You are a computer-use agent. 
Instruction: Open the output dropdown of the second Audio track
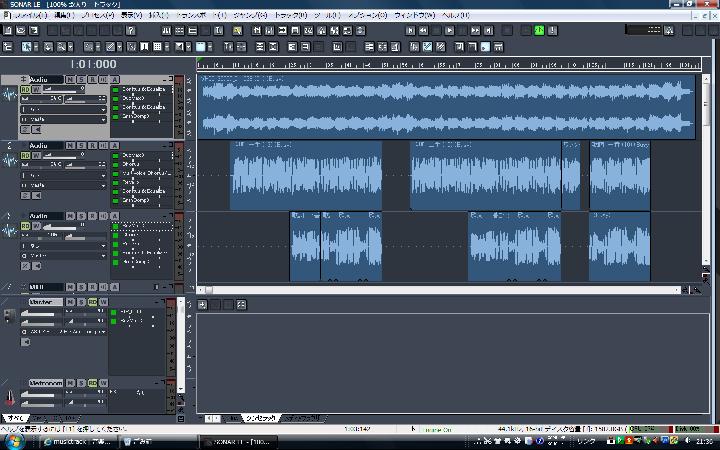pos(64,185)
